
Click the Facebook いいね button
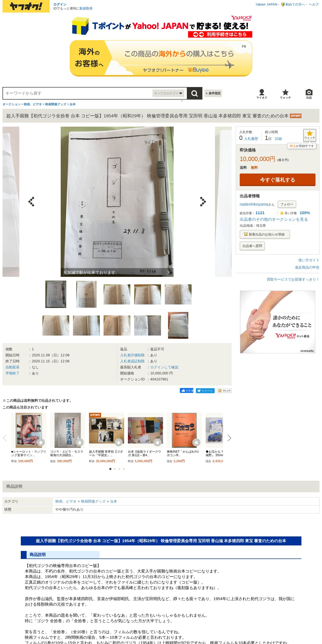pos(187,390)
